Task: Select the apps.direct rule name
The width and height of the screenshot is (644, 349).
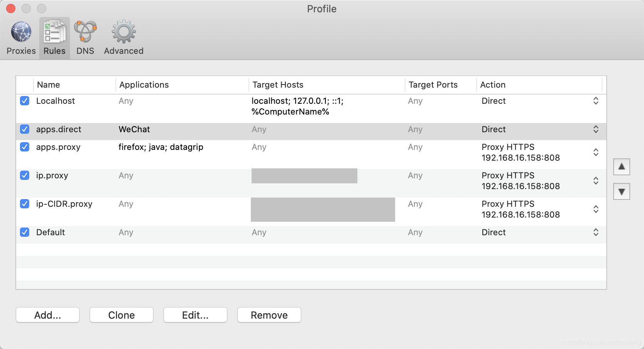Action: click(x=58, y=129)
